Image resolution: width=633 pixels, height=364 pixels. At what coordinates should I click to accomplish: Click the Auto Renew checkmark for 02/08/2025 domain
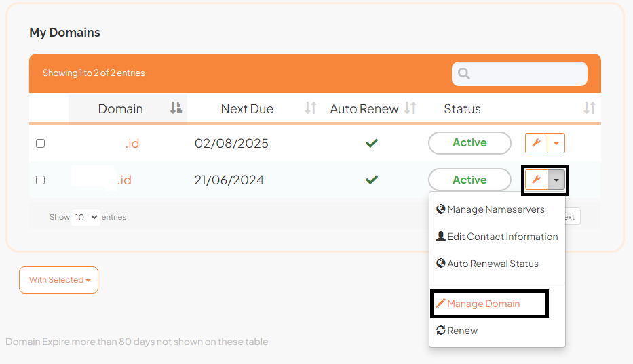point(371,143)
